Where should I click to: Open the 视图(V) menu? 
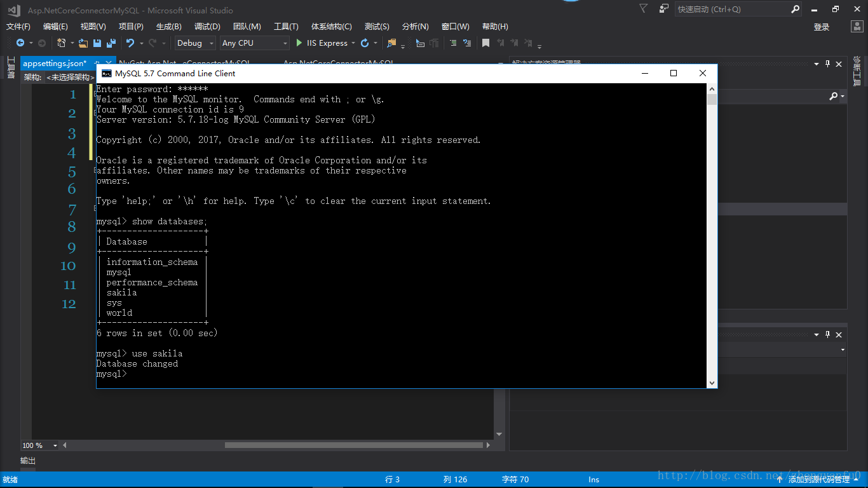coord(93,27)
